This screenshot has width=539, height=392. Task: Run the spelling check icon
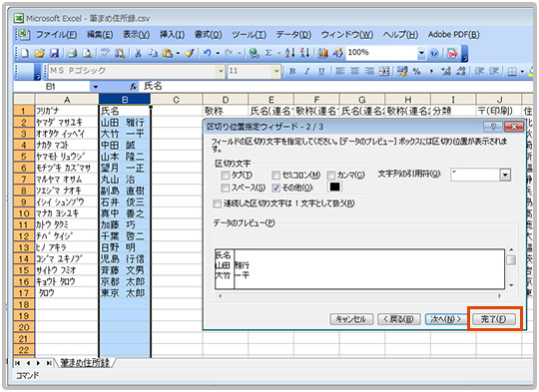pyautogui.click(x=105, y=53)
